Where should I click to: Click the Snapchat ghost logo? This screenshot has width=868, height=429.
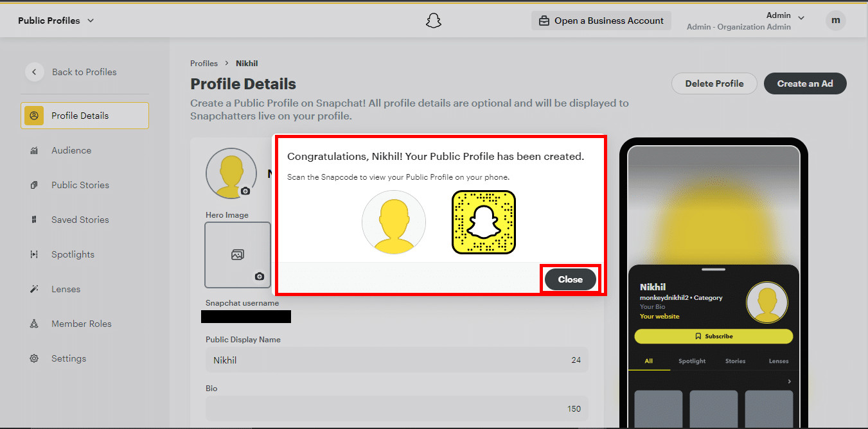[x=434, y=20]
